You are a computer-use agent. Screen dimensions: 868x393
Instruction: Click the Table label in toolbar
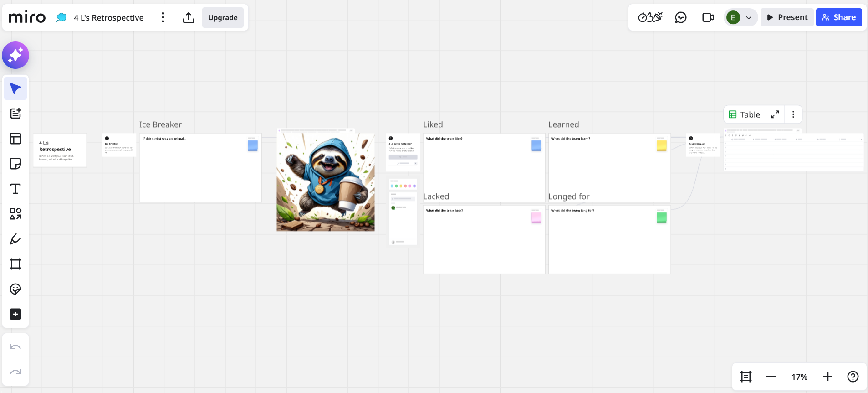tap(745, 114)
